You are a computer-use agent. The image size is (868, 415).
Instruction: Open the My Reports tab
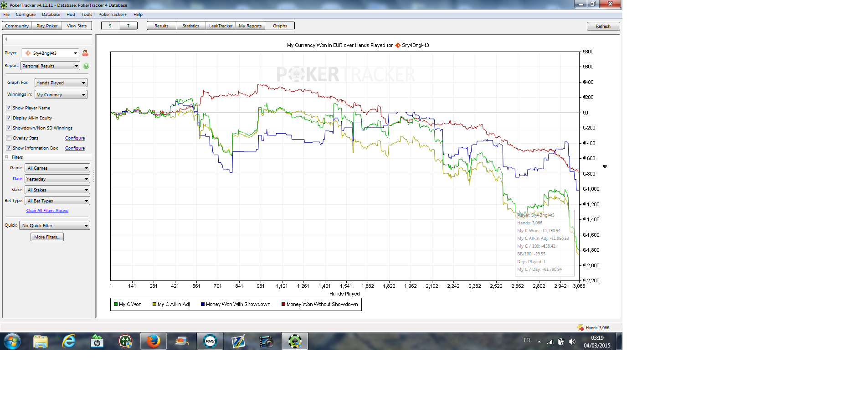point(250,26)
